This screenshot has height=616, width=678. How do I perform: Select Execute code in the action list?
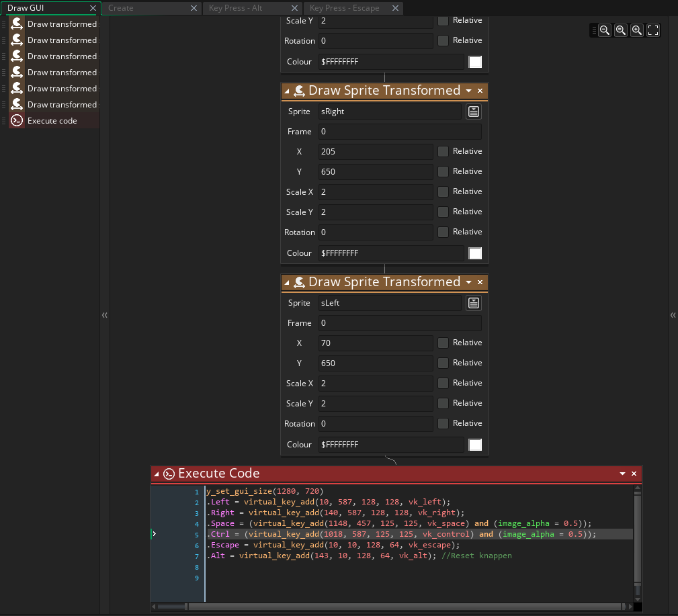[52, 121]
